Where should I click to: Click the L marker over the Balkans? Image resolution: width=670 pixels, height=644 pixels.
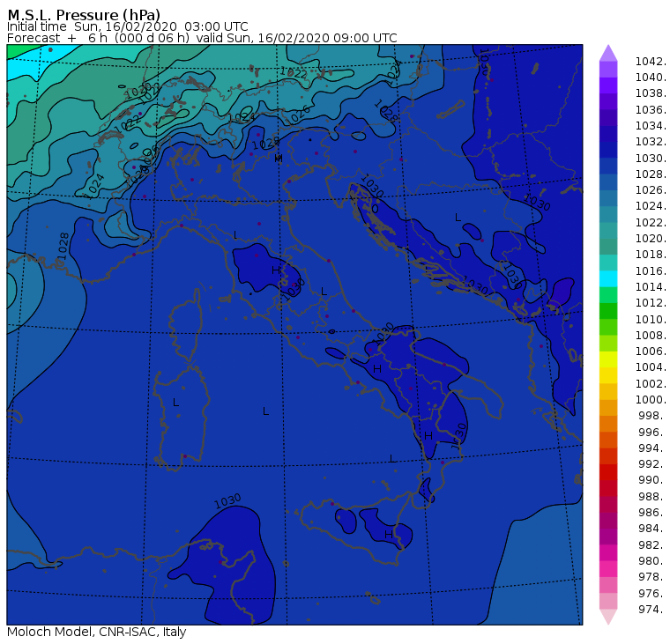(458, 218)
